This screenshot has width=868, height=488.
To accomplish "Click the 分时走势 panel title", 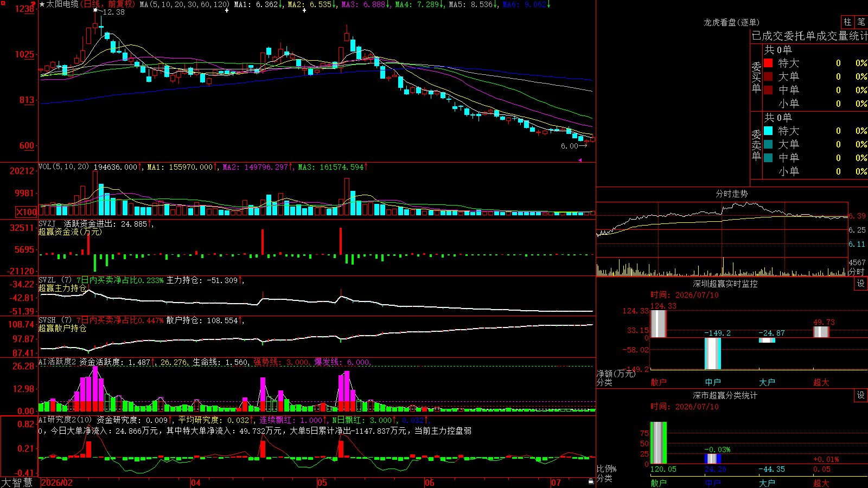I will click(x=732, y=194).
